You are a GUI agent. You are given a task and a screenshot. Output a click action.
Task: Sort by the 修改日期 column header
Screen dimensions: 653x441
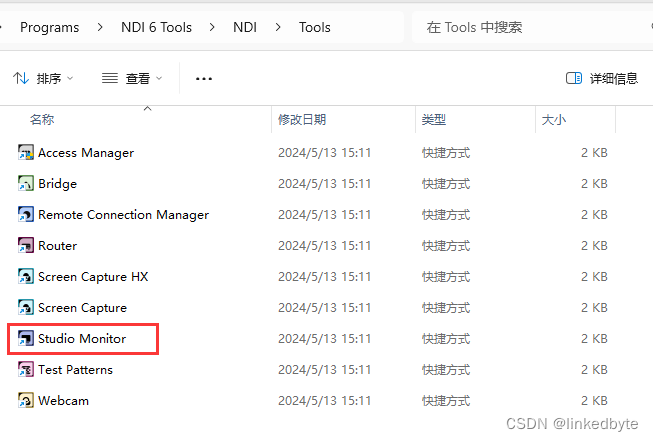302,120
